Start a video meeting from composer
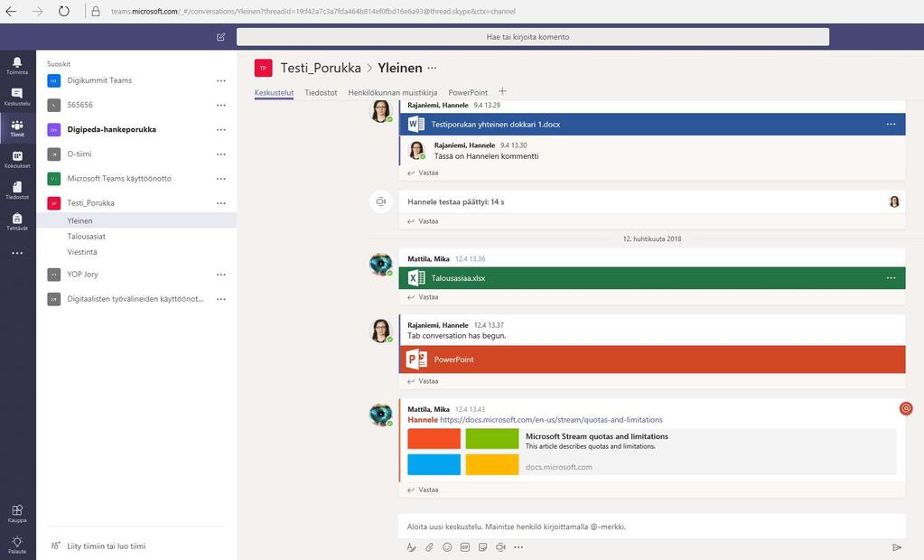The width and height of the screenshot is (924, 560). [500, 547]
